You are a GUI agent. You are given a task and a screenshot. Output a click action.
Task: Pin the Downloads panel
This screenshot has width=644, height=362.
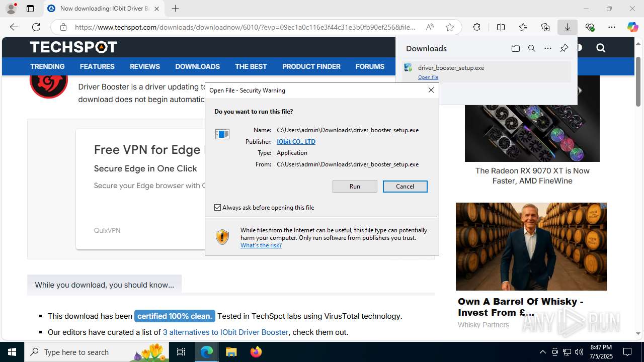tap(564, 48)
